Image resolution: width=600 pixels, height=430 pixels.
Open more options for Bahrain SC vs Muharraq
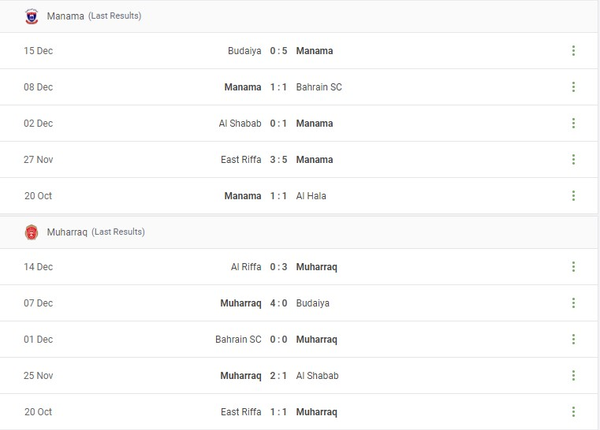click(573, 339)
